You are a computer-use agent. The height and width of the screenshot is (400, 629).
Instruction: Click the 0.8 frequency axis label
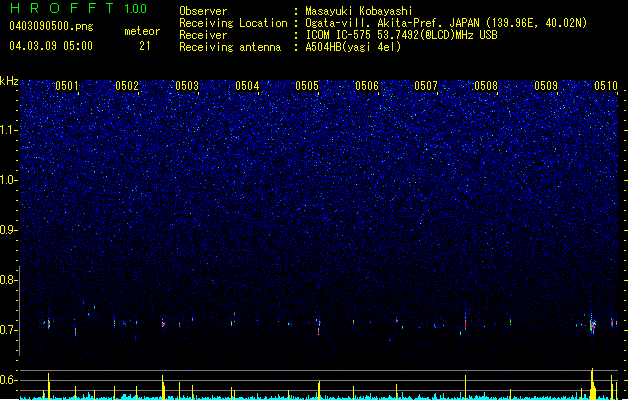pos(8,280)
